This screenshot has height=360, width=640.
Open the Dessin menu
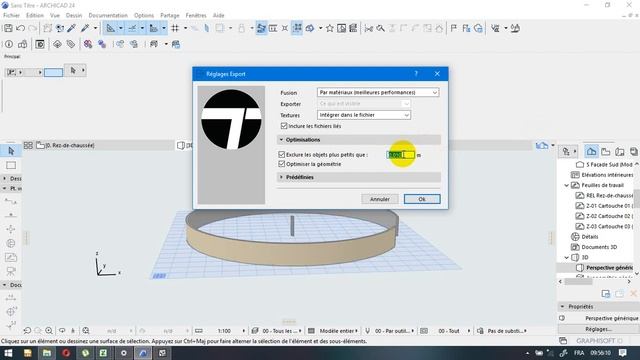point(74,15)
